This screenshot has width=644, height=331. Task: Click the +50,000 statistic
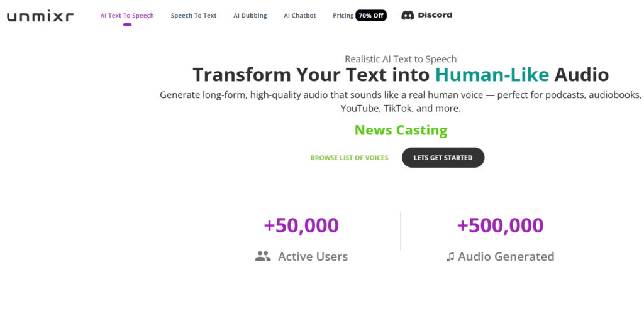[x=301, y=225]
